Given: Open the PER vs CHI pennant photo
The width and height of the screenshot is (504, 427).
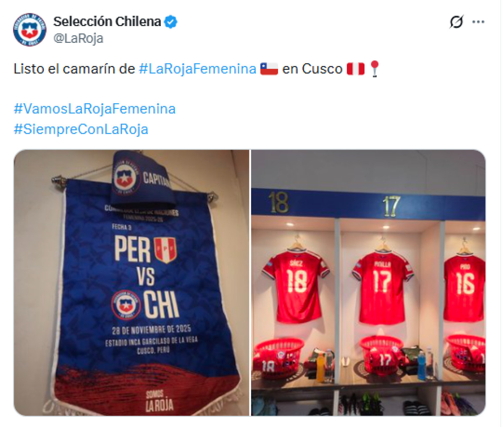Looking at the screenshot, I should pyautogui.click(x=131, y=283).
